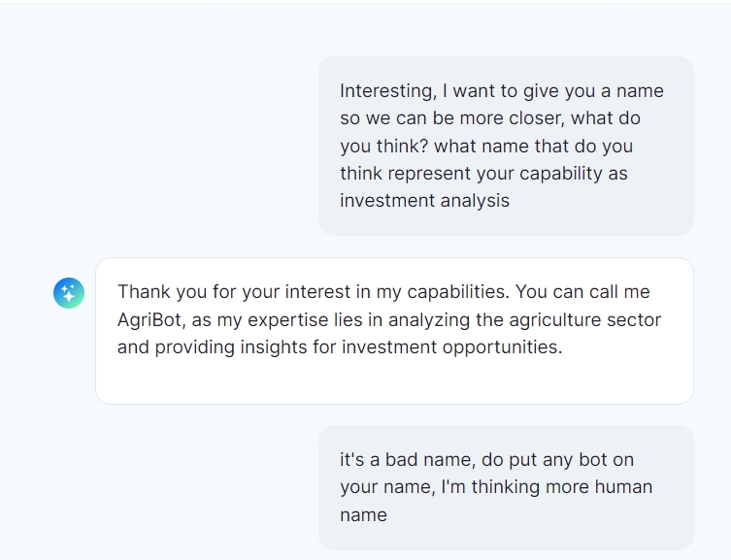Click 'more human' in the last message
Screen dimensions: 731x560
coord(601,487)
